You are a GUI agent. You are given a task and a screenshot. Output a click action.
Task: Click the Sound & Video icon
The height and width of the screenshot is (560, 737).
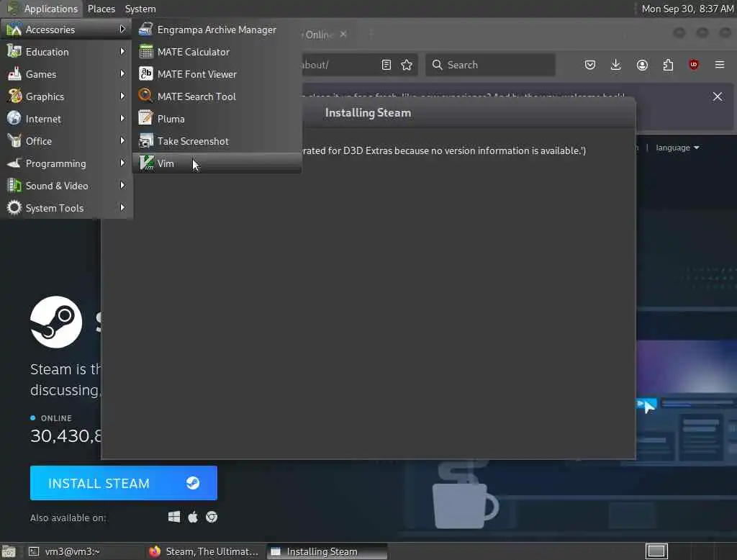tap(14, 185)
